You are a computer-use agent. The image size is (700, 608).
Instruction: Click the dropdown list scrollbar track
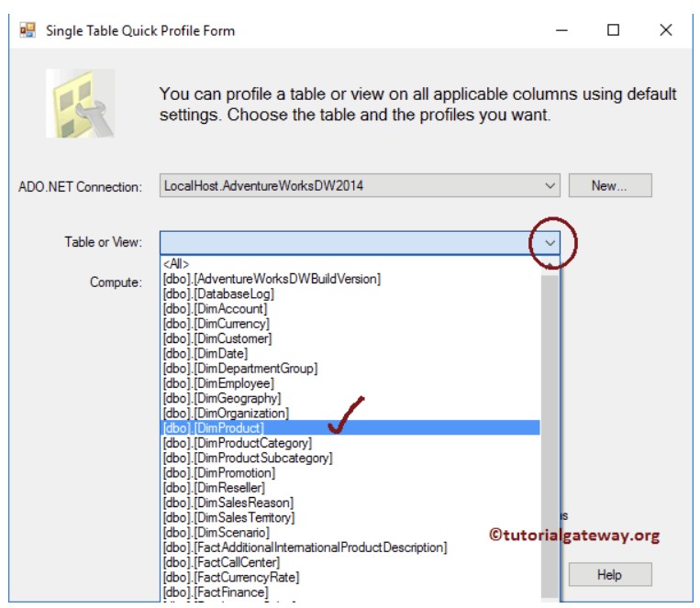click(550, 436)
